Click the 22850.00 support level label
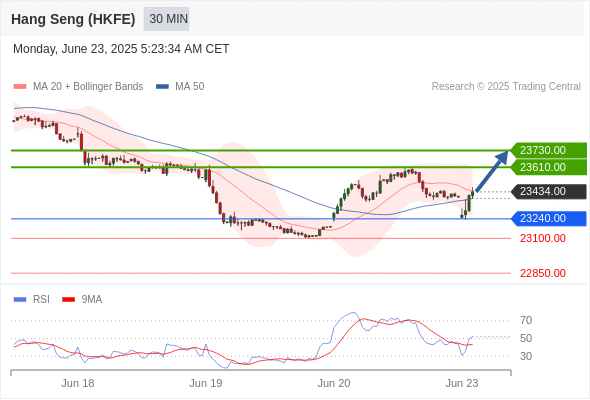The width and height of the screenshot is (590, 400). (x=543, y=273)
